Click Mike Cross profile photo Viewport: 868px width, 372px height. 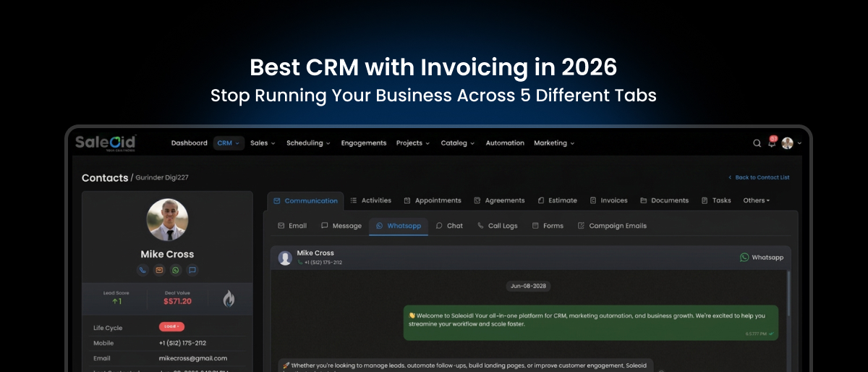click(167, 220)
